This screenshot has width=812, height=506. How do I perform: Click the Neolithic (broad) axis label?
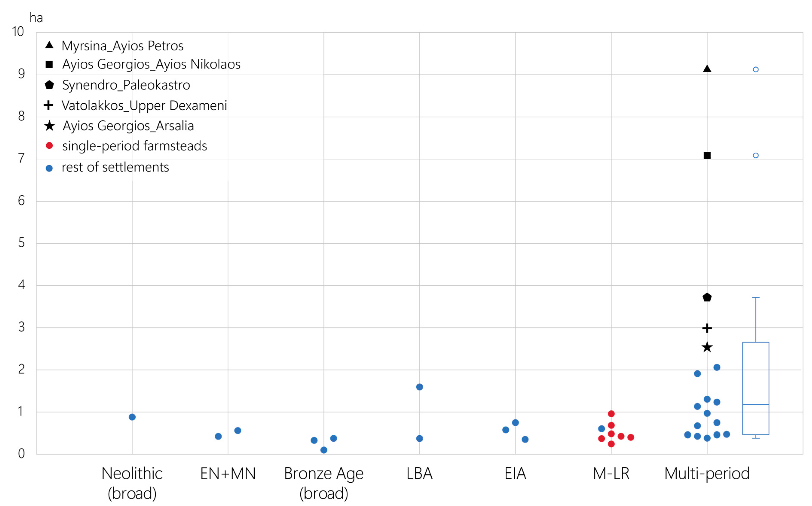[x=132, y=483]
